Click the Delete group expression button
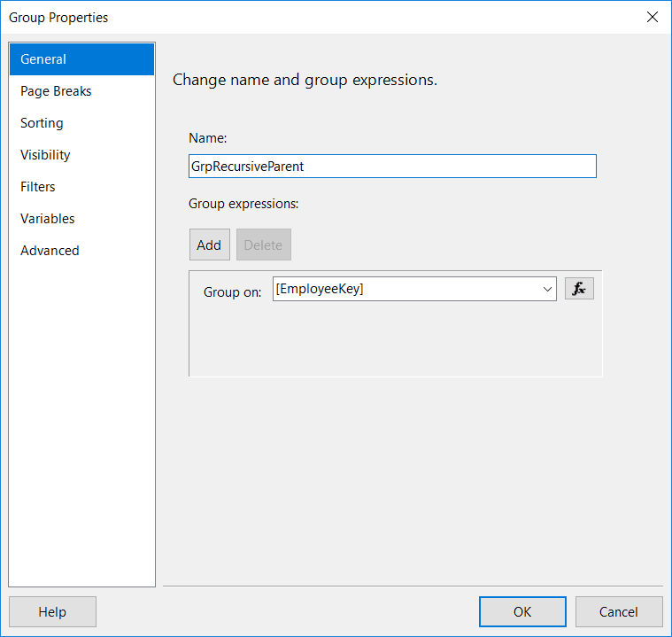The image size is (672, 637). [263, 245]
